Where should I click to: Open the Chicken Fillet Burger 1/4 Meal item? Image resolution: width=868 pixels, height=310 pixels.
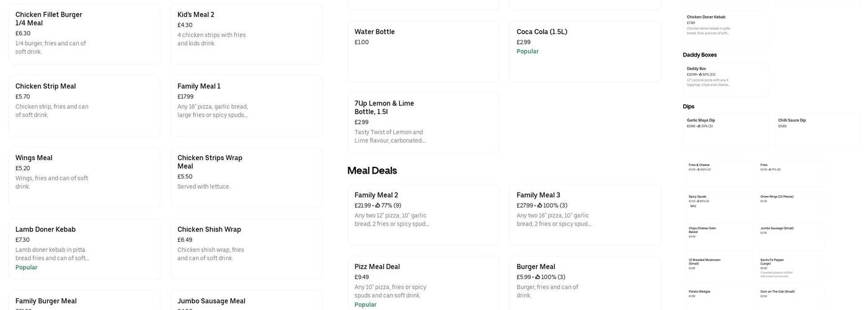(84, 33)
